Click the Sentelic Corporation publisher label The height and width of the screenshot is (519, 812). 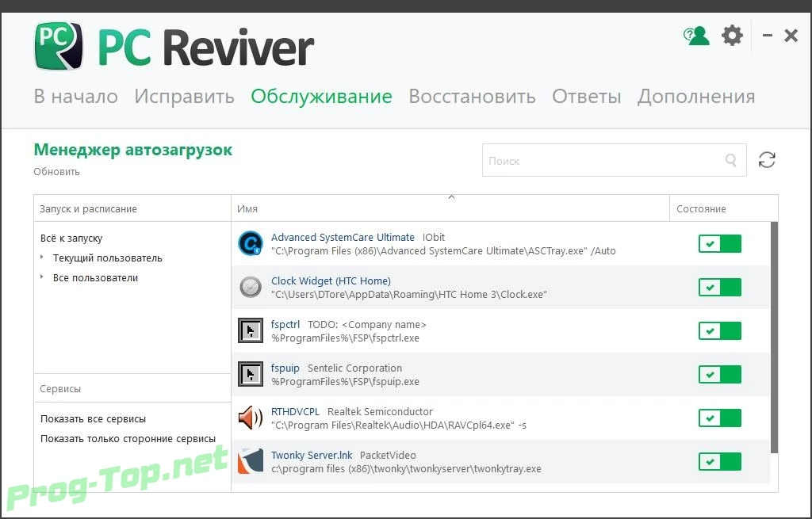click(354, 368)
